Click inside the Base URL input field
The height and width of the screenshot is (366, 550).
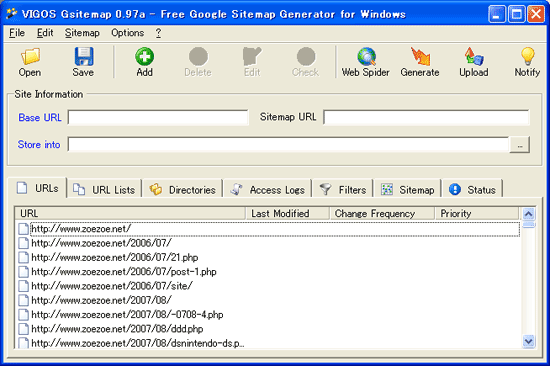coord(158,117)
